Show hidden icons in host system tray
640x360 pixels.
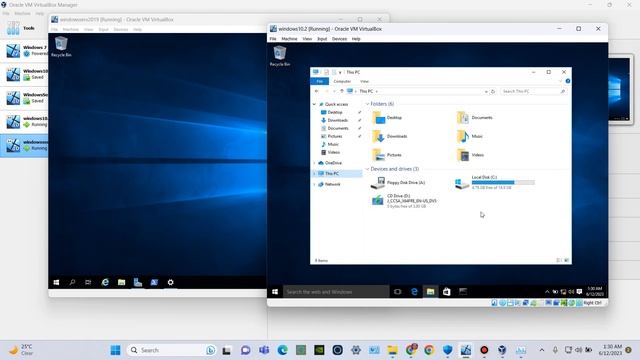542,350
